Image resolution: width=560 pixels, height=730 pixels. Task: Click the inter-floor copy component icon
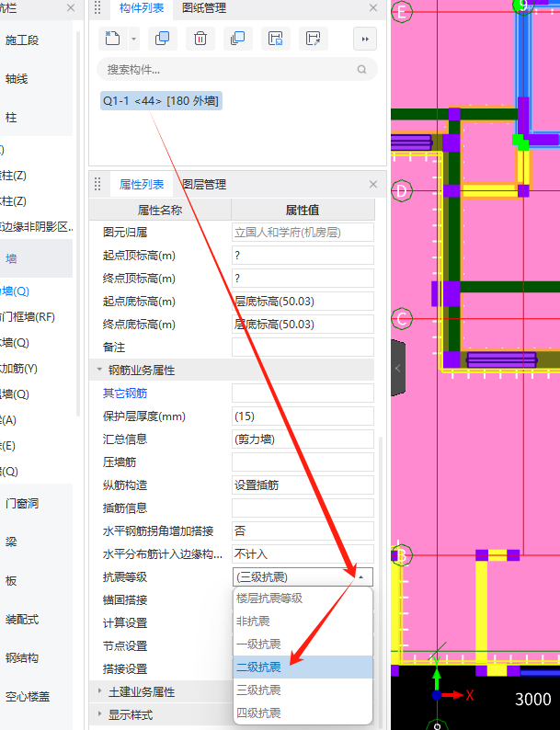point(238,39)
